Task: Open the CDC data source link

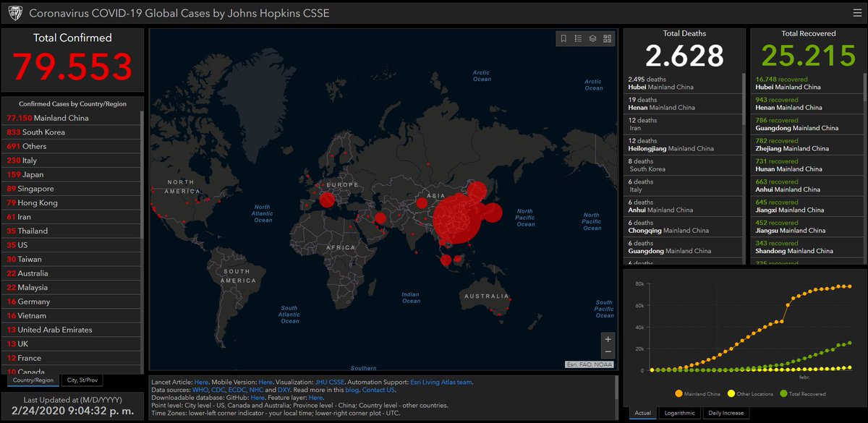Action: (218, 390)
